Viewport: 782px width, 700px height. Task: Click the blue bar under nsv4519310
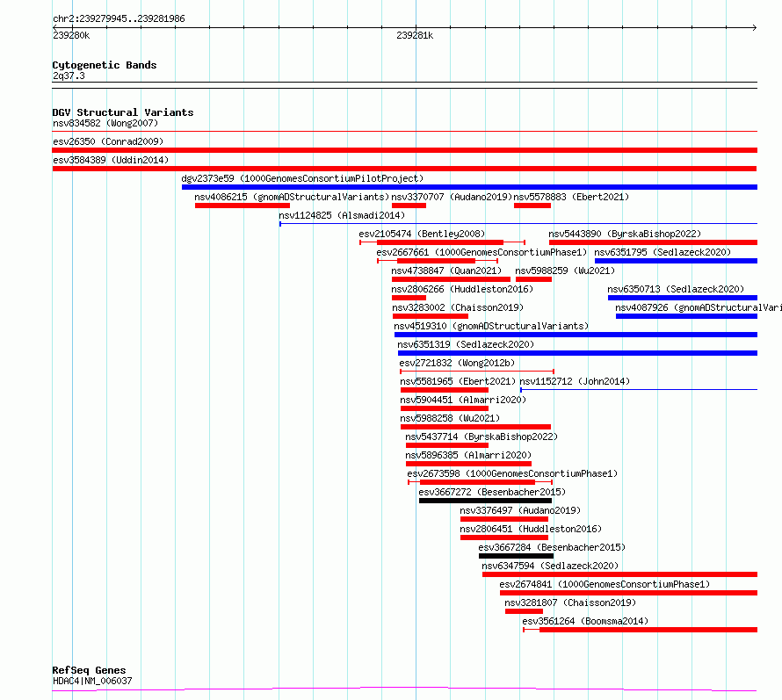pyautogui.click(x=576, y=335)
